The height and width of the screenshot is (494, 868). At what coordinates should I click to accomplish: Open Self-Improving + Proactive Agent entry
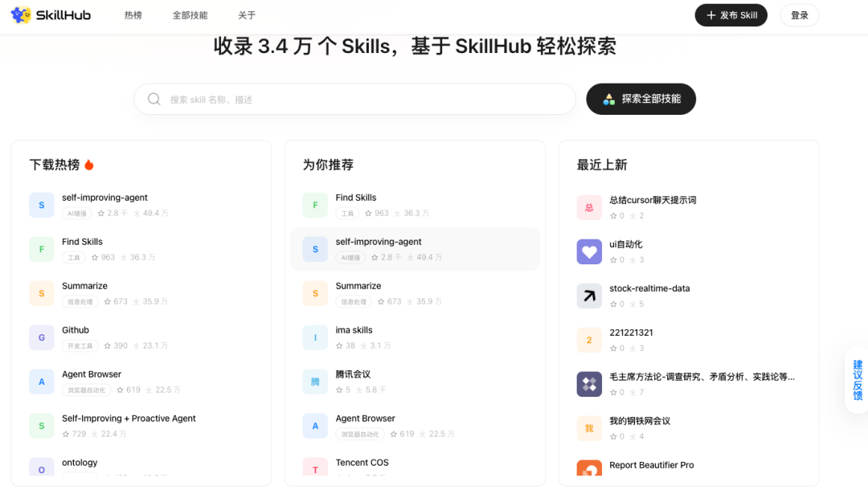[x=129, y=418]
